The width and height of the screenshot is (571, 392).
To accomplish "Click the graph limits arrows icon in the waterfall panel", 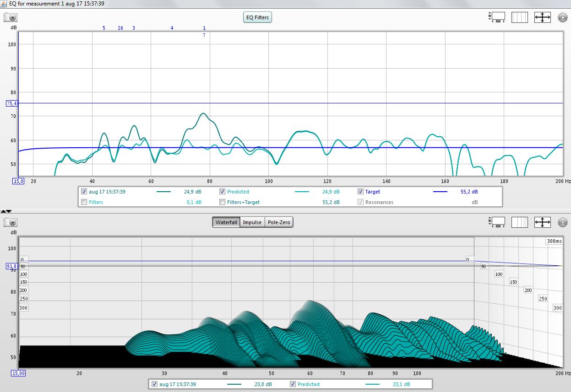I will coord(542,222).
